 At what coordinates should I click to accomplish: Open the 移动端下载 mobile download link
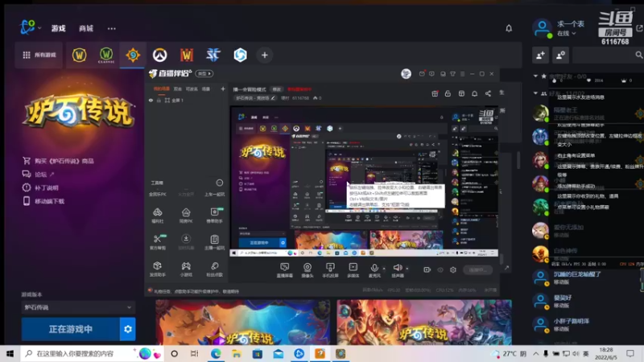pyautogui.click(x=43, y=201)
